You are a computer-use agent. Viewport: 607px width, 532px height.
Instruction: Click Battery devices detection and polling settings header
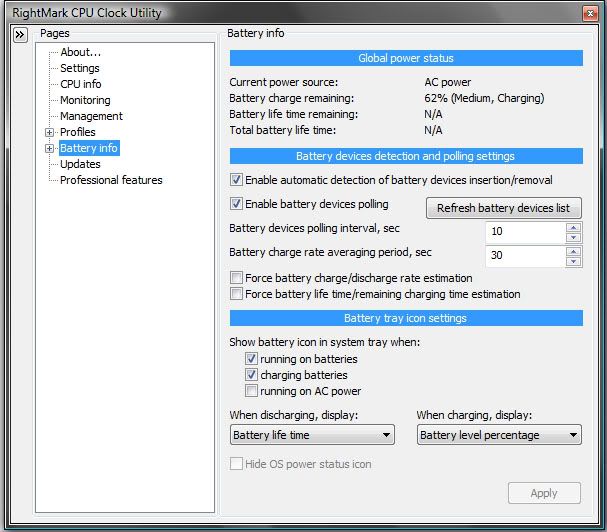pos(406,156)
